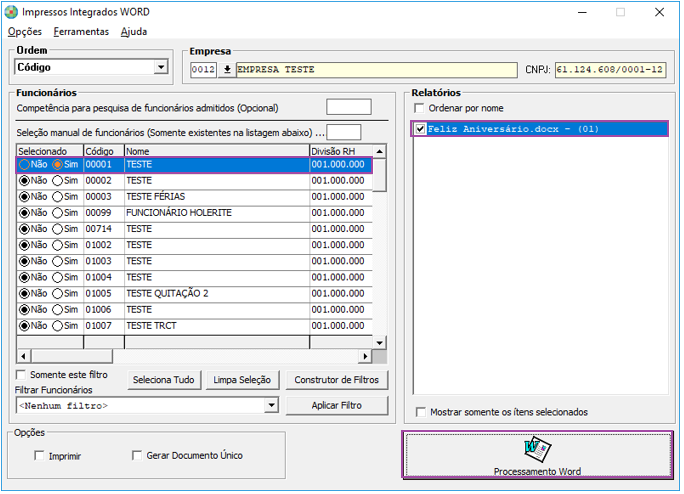
Task: Open the Ajuda menu
Action: click(134, 32)
